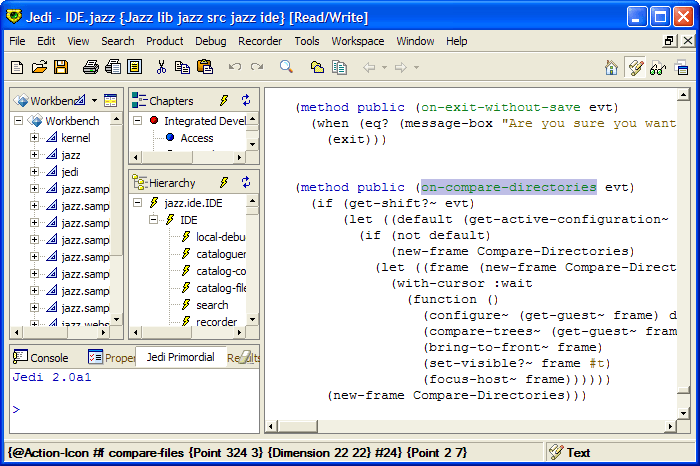Click the Forward navigation arrow
The width and height of the screenshot is (700, 466).
(x=401, y=67)
